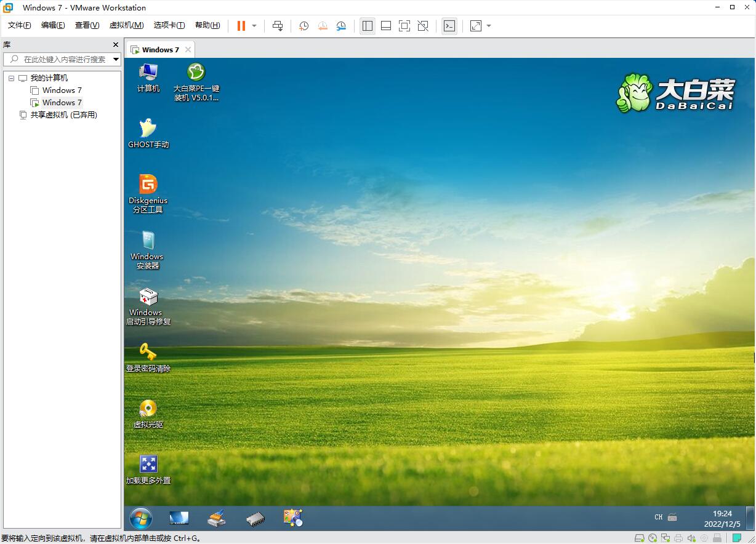Click the show-desktop monitor icon in guest taskbar
The image size is (756, 544).
[179, 518]
